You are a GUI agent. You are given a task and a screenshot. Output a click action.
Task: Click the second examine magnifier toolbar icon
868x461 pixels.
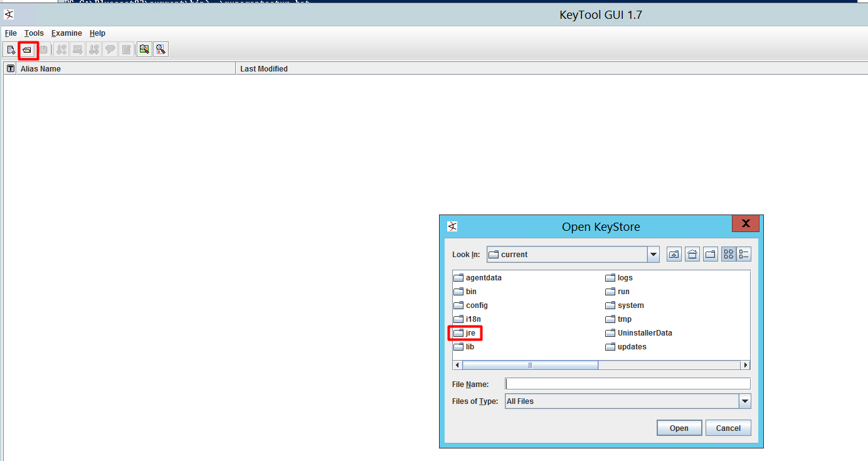(x=160, y=49)
